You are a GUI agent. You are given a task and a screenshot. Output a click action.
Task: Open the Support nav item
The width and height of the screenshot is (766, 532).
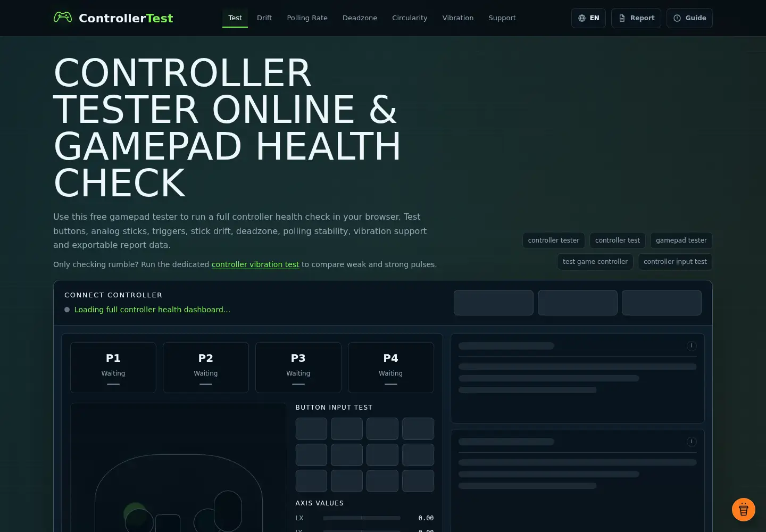click(x=502, y=18)
